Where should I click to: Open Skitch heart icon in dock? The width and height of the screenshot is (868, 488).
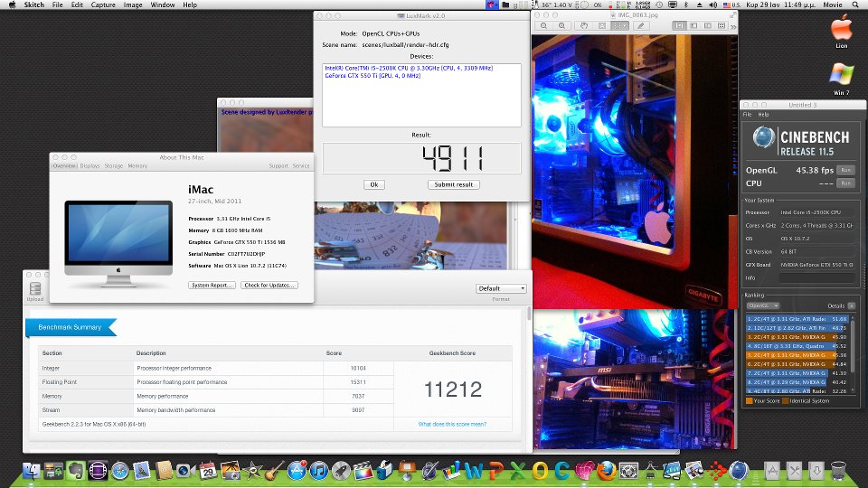584,470
